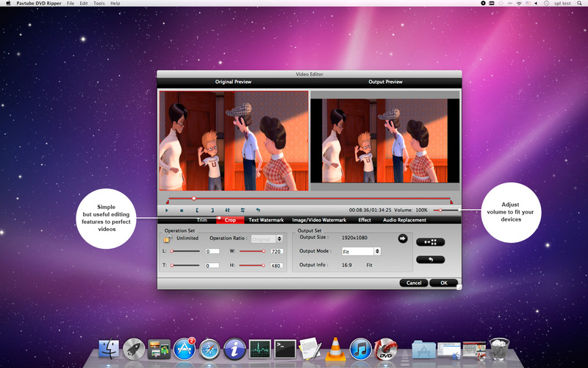Click the right trim marker on the timeline
588x368 pixels.
(x=451, y=202)
